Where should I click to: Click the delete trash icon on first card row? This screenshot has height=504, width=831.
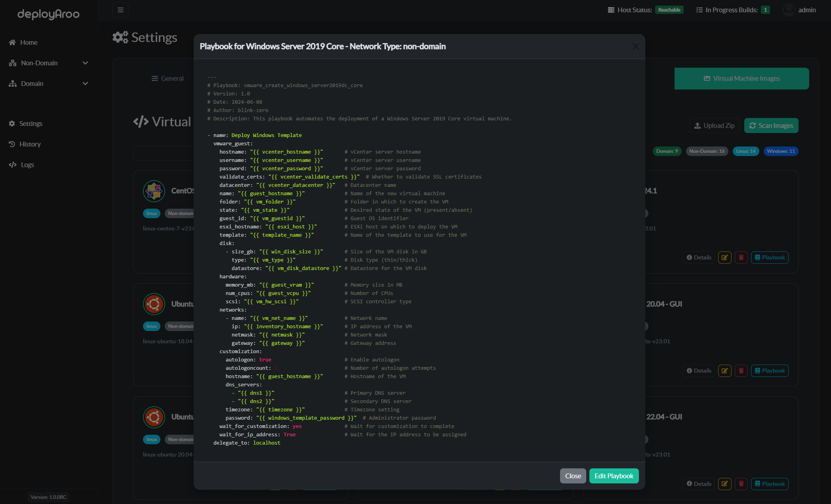click(x=741, y=257)
